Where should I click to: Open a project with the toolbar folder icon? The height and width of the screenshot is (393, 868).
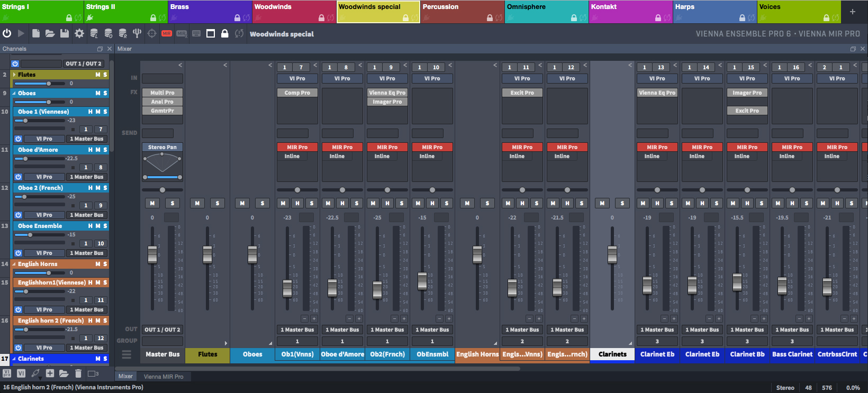[x=50, y=33]
